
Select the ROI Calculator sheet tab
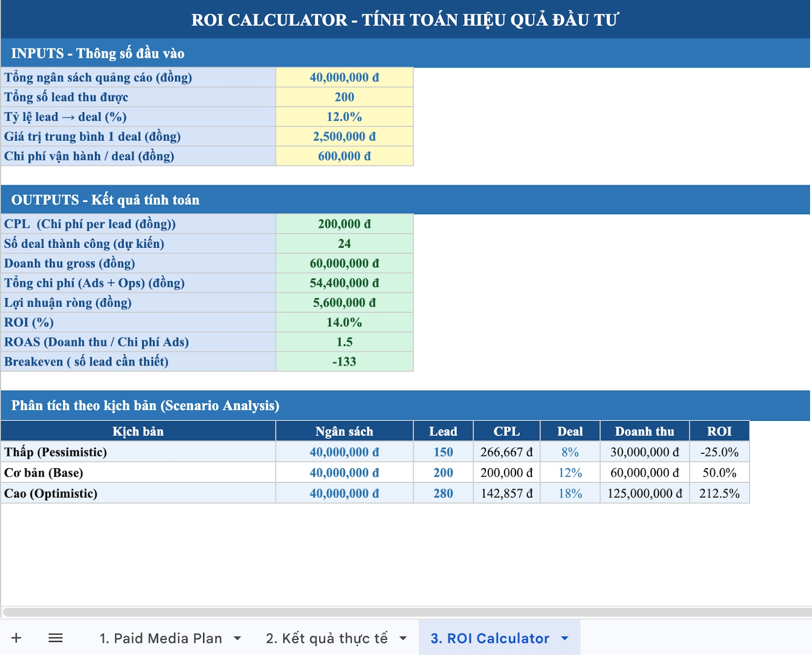click(x=490, y=638)
